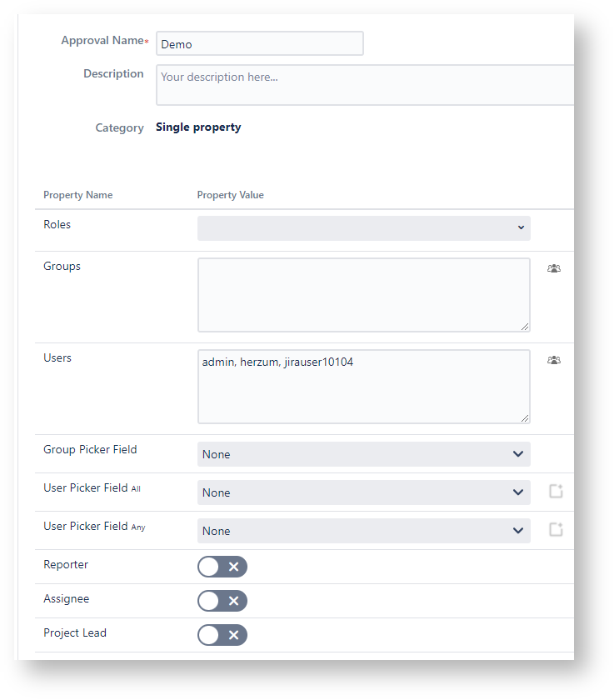The height and width of the screenshot is (700, 614).
Task: Enable the Reporter toggle
Action: 222,567
